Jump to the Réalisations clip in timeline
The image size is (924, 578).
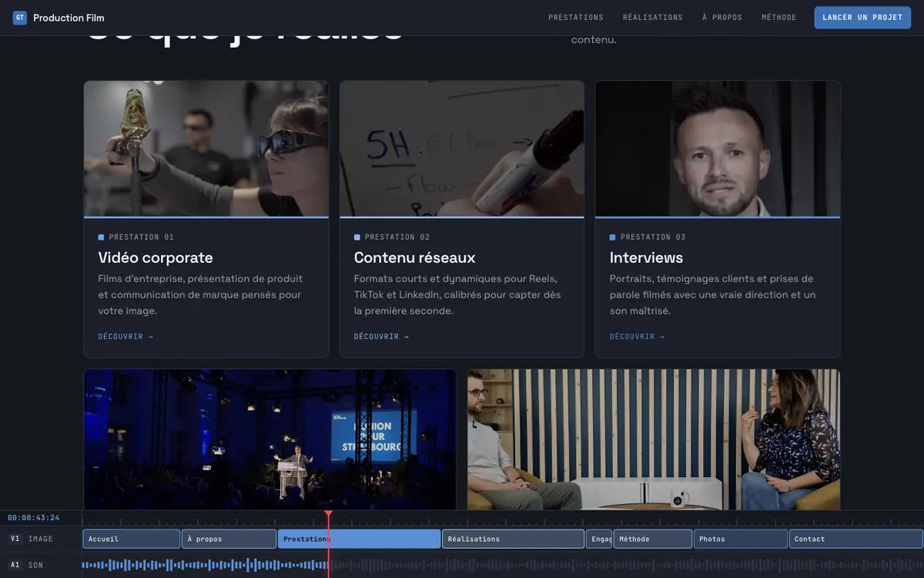click(514, 539)
